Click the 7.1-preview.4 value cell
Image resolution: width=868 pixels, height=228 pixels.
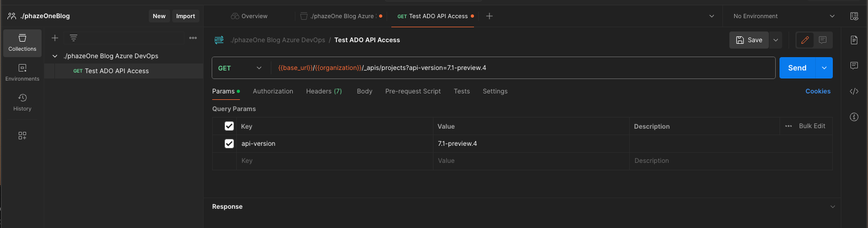click(x=531, y=144)
